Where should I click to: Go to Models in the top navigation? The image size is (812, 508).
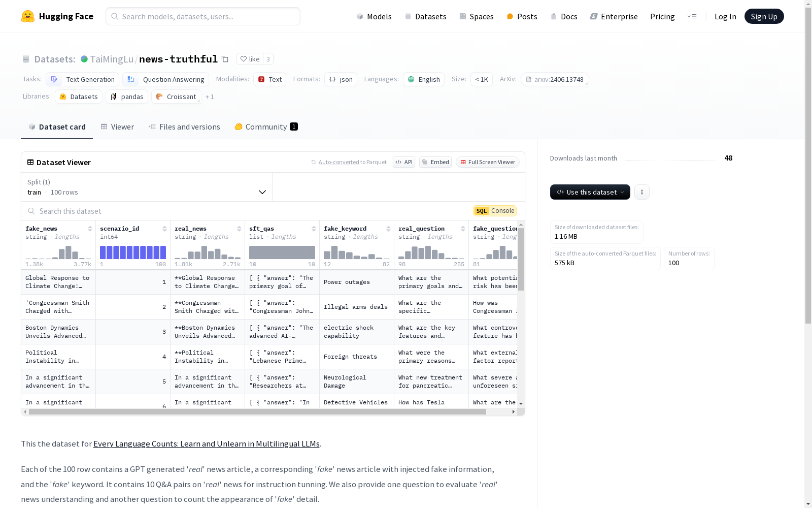click(374, 16)
